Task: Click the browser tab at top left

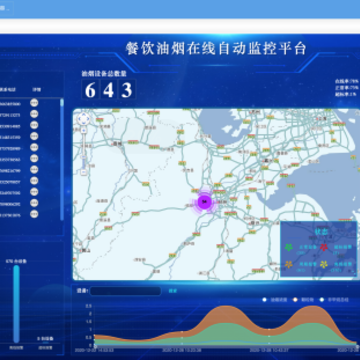Action: coord(7,8)
